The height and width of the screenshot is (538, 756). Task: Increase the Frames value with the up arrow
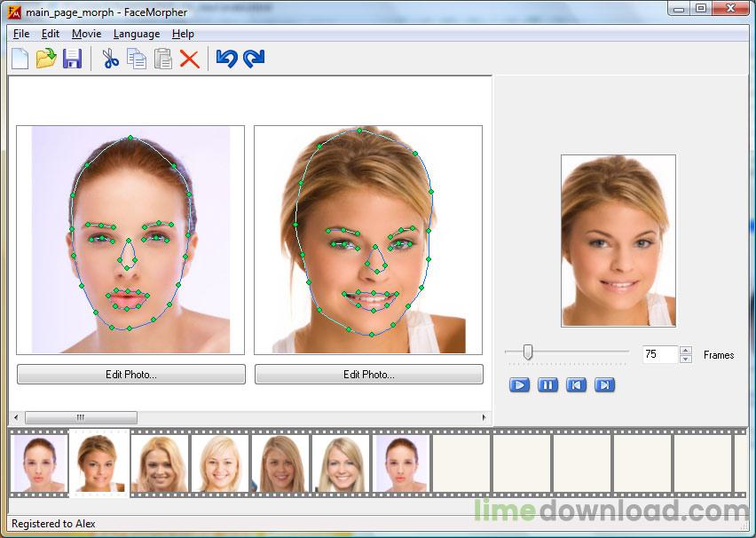685,350
